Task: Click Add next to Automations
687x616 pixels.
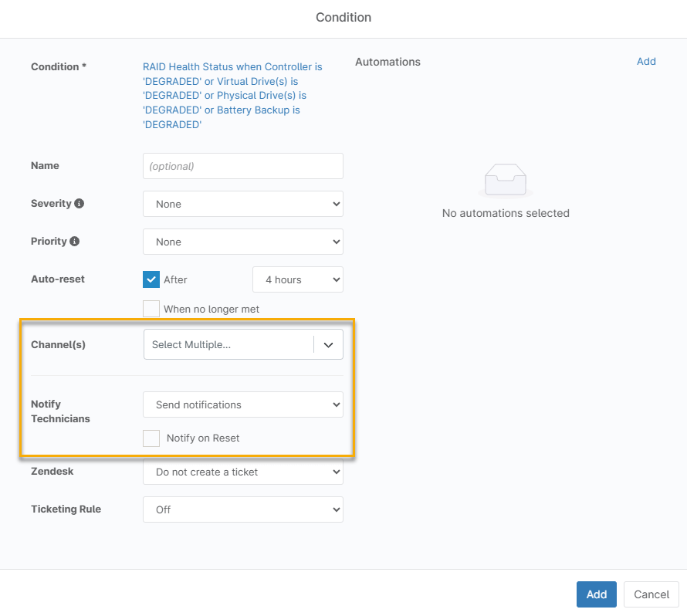Action: coord(646,62)
